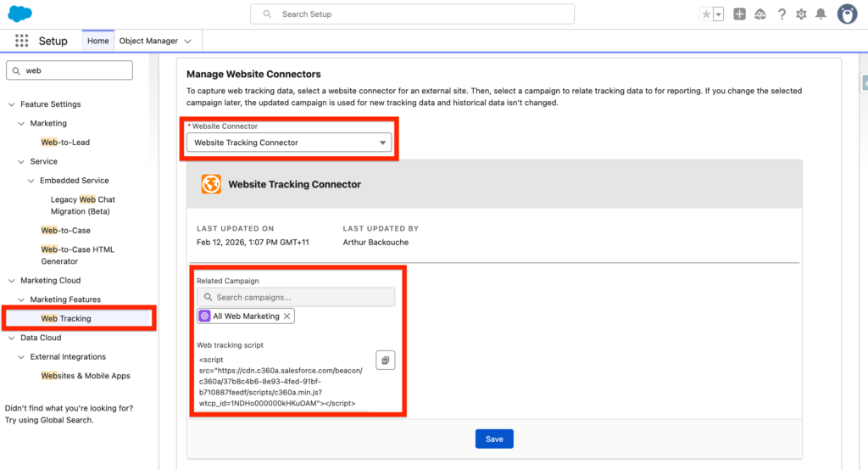This screenshot has height=470, width=868.
Task: Switch to the Home tab
Action: tap(97, 41)
